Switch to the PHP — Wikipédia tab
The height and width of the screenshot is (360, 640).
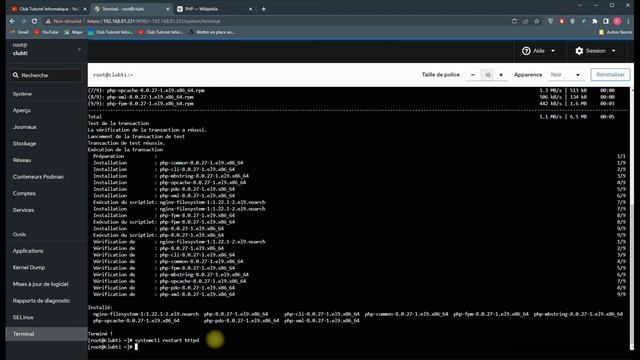click(x=214, y=9)
